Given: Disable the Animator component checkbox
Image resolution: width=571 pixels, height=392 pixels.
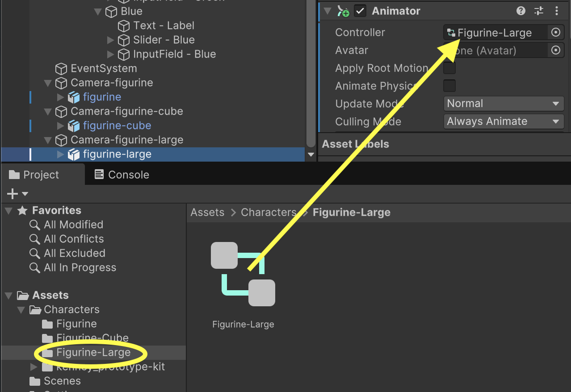Looking at the screenshot, I should 360,11.
